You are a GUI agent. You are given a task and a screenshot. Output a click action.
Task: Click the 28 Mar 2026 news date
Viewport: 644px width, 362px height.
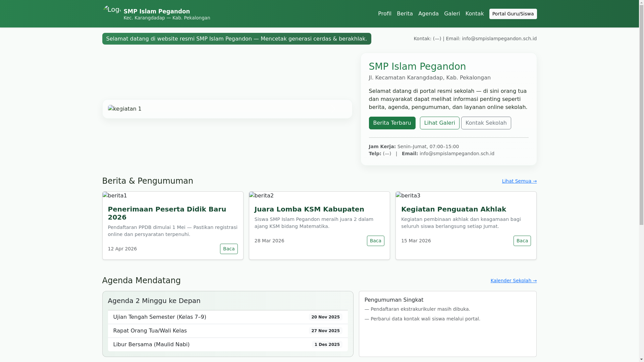[x=269, y=241]
